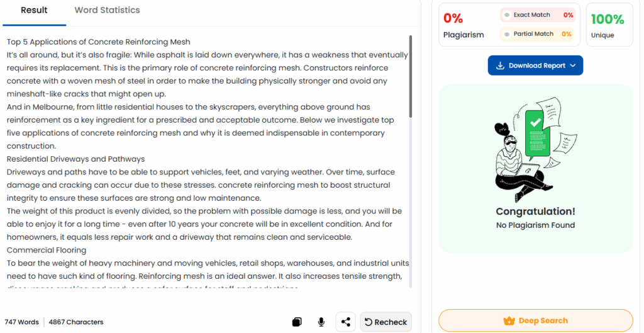Click the crown icon on Deep Search

click(509, 321)
